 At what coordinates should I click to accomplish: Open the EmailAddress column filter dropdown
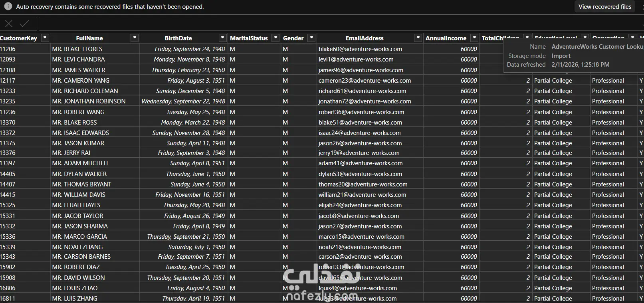coord(418,38)
